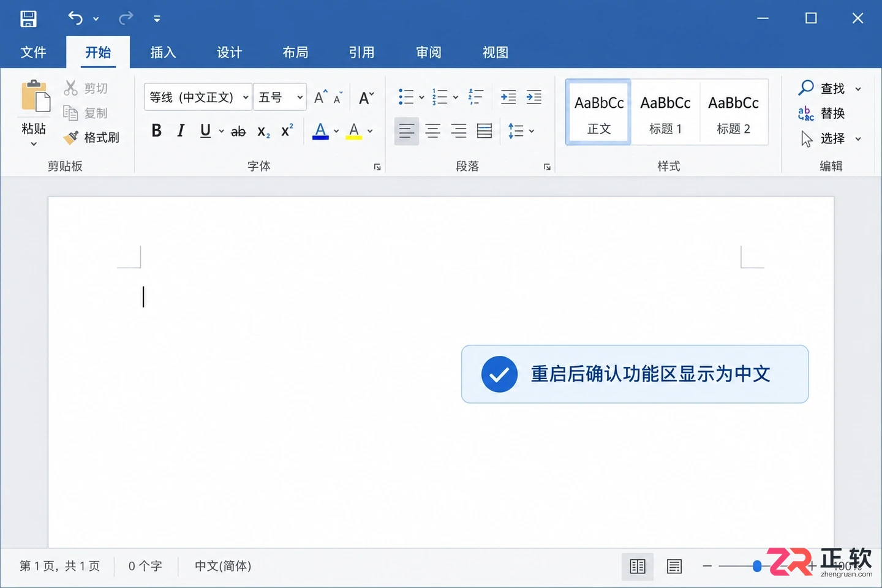This screenshot has width=882, height=588.
Task: Click 中文(简体) language in status bar
Action: [223, 566]
